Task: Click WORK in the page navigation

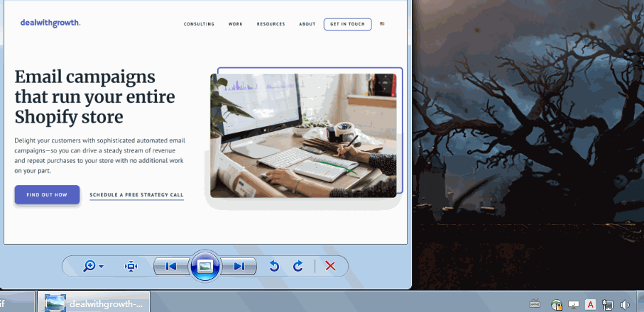Action: [235, 24]
